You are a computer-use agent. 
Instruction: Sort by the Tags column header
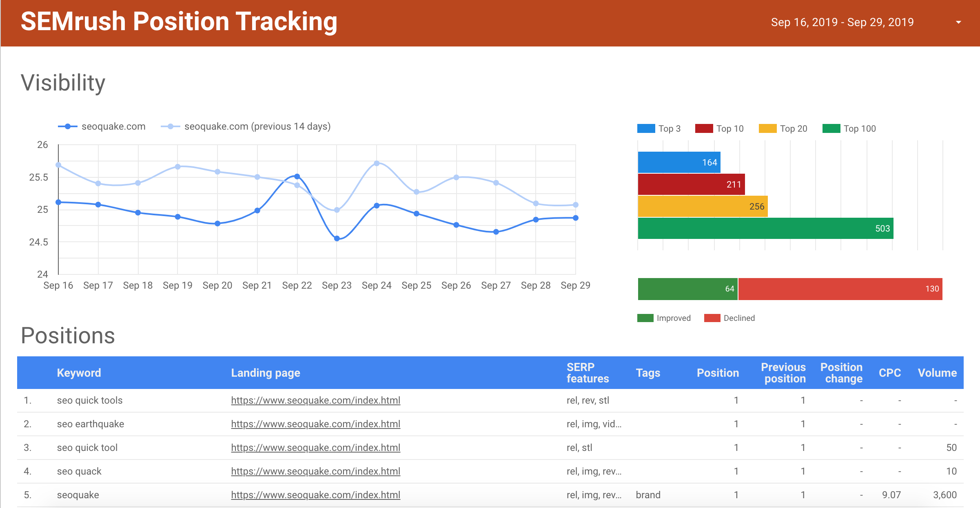tap(648, 373)
